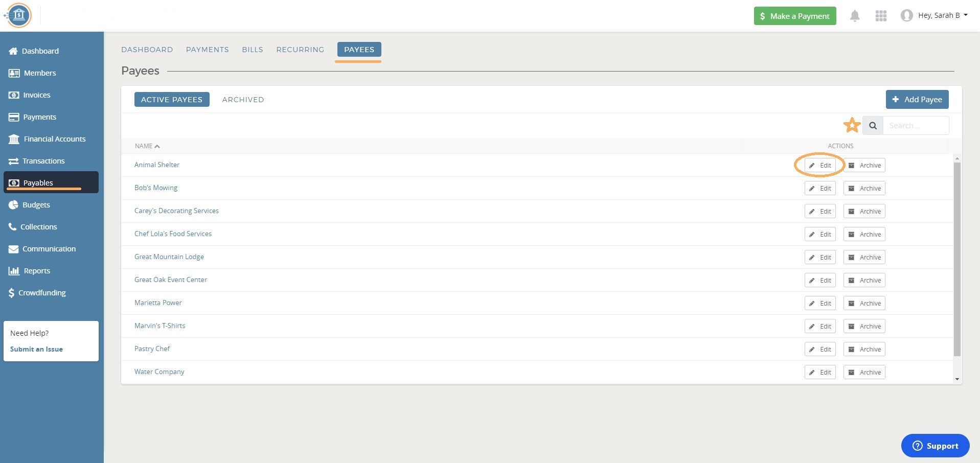Image resolution: width=980 pixels, height=463 pixels.
Task: Edit the Animal Shelter payee
Action: pos(820,166)
